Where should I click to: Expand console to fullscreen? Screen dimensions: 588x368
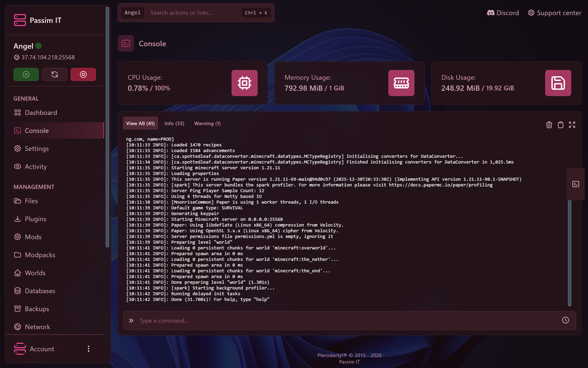pyautogui.click(x=572, y=125)
